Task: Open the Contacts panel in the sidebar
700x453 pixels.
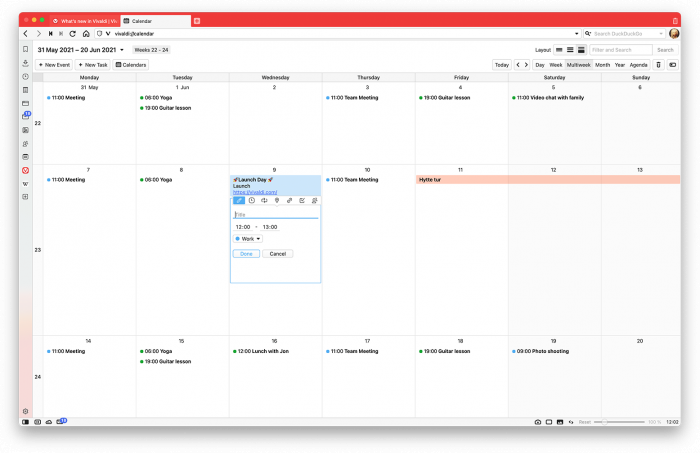Action: coord(25,144)
